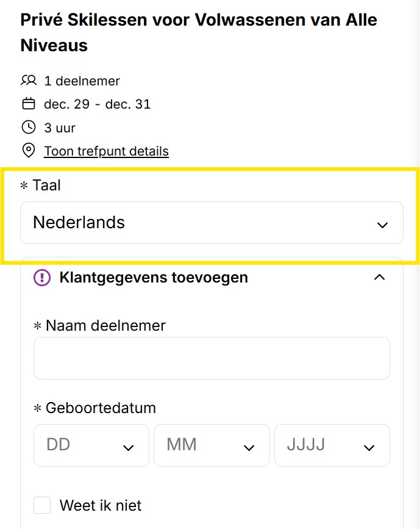Click the asterisk marker beside 'Geboortedatum'

pyautogui.click(x=38, y=408)
